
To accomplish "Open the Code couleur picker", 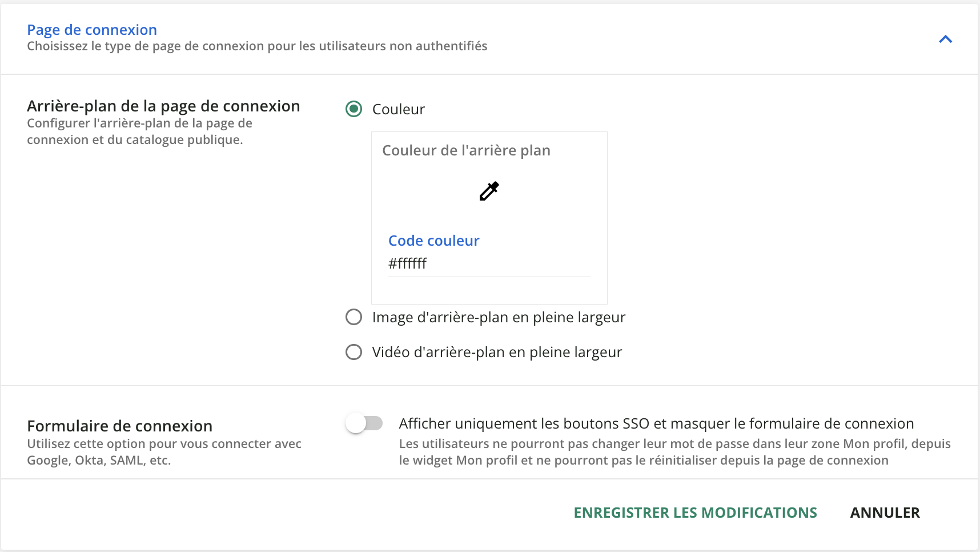I will [x=433, y=241].
